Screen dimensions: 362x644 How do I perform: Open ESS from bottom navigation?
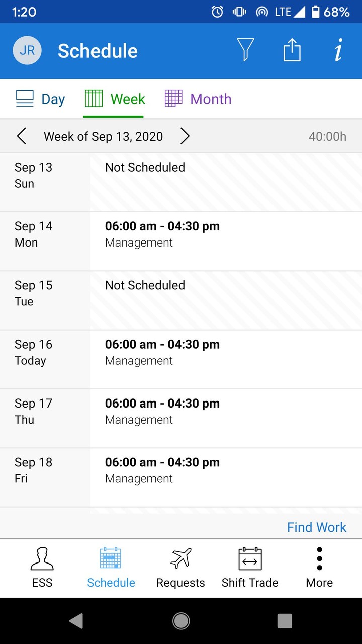coord(42,568)
